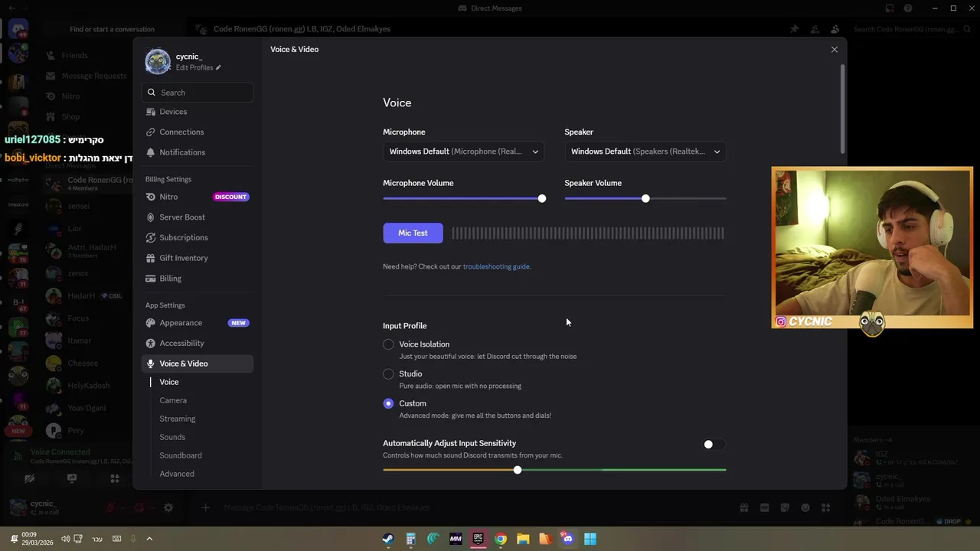
Task: Click Edit Profiles under cycnic_
Action: click(194, 67)
